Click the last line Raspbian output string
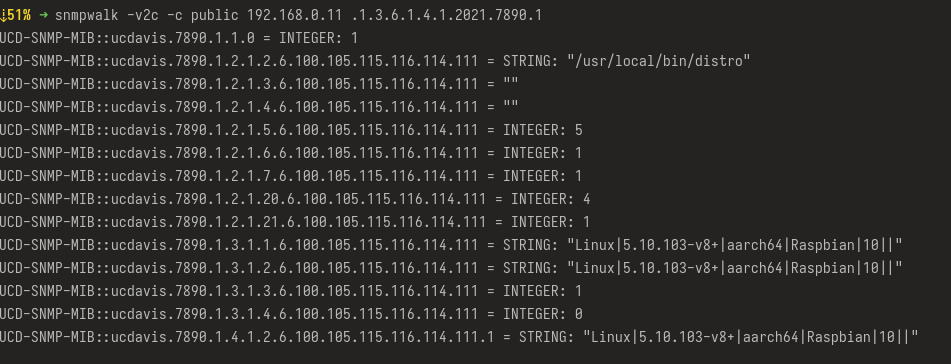 (751, 337)
